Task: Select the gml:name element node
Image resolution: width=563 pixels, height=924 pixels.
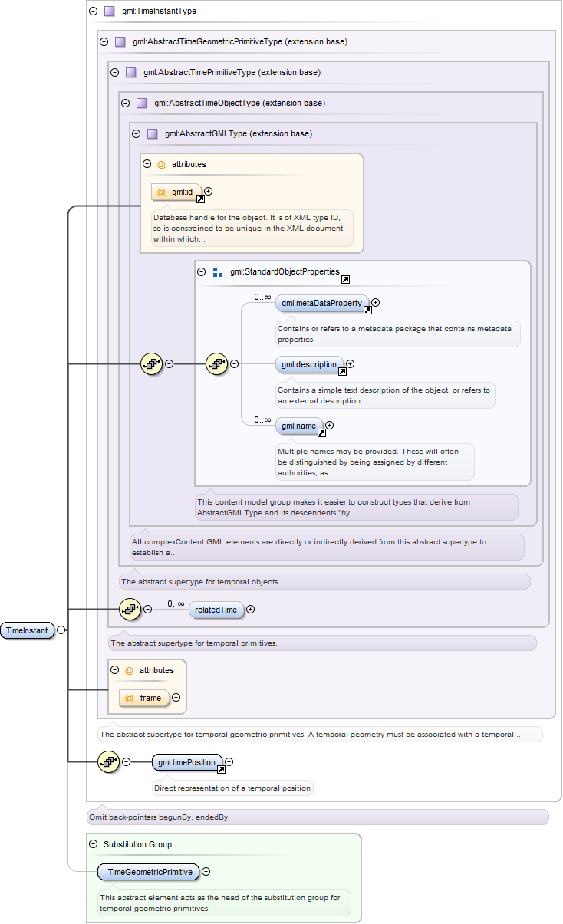Action: [299, 425]
